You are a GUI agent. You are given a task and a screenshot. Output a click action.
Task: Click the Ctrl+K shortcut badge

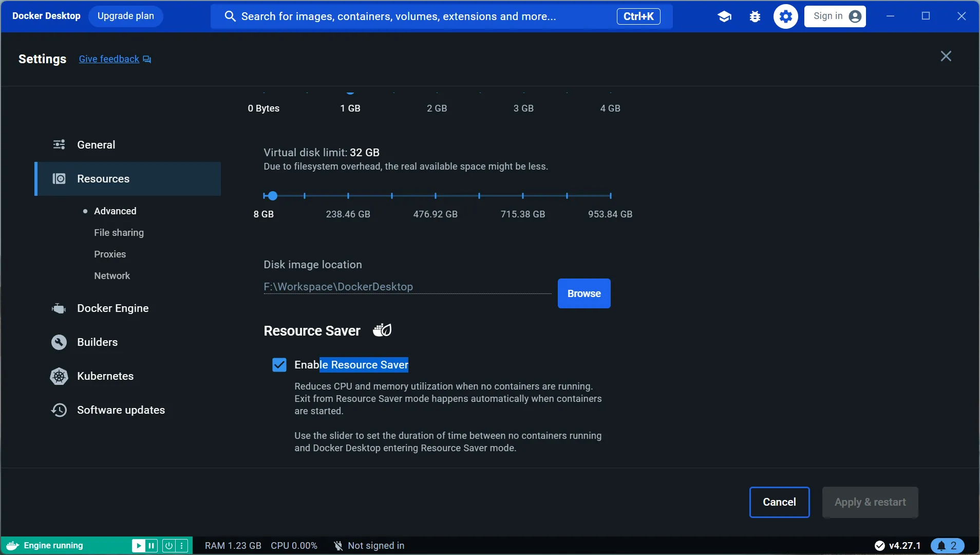638,16
